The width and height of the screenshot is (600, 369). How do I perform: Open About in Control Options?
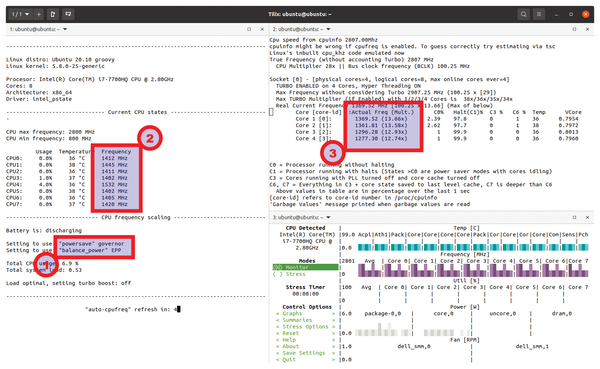click(x=305, y=346)
